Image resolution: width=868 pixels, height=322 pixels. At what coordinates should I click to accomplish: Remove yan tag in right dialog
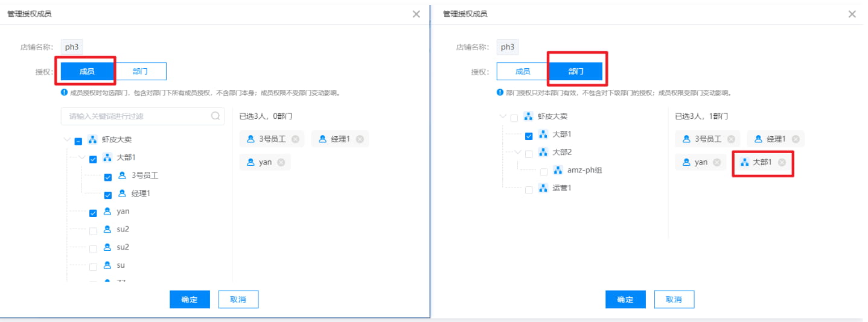717,162
